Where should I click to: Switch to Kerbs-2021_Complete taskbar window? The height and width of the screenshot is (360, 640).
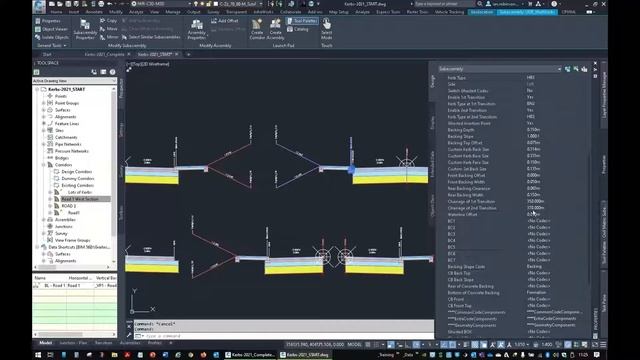pyautogui.click(x=250, y=355)
